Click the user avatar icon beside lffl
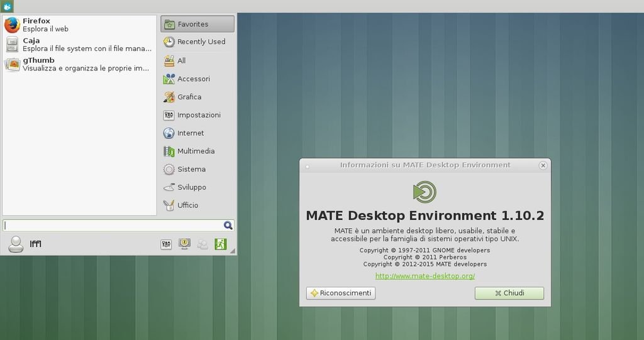Image resolution: width=644 pixels, height=340 pixels. tap(16, 244)
